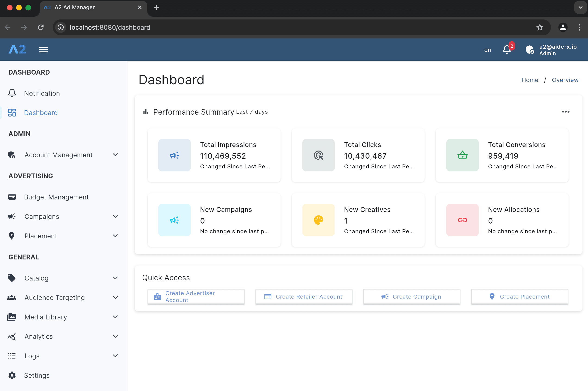Open Settings from the sidebar

pyautogui.click(x=37, y=375)
